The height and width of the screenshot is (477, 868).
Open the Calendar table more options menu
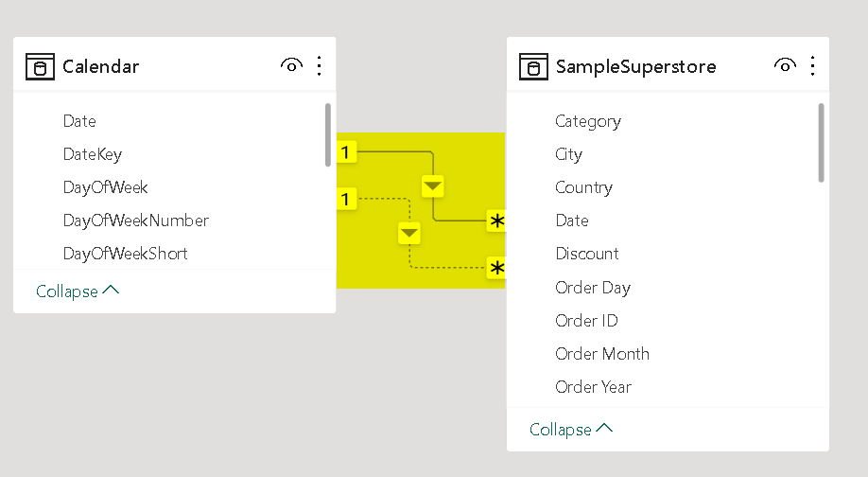[x=320, y=65]
